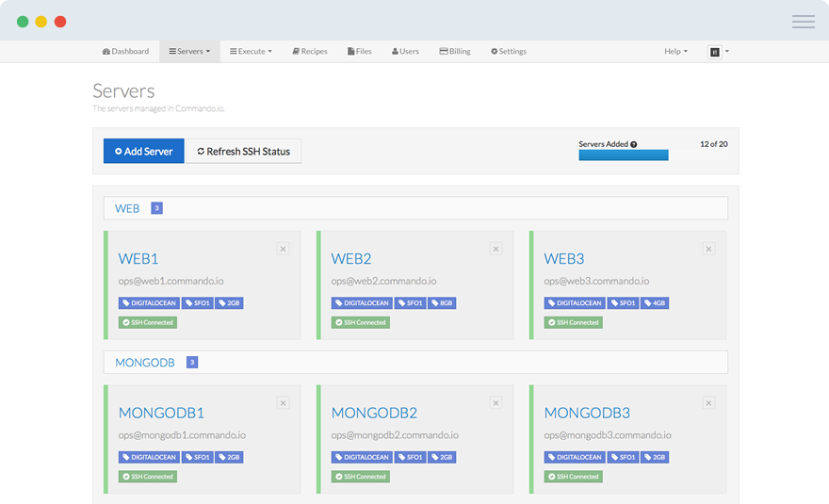829x504 pixels.
Task: Click SSH Connected status on WEB3
Action: click(573, 322)
